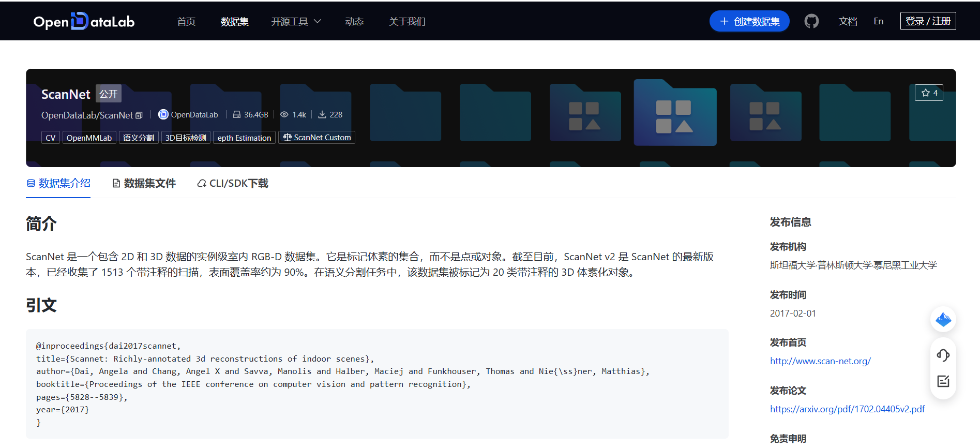Switch language to En

pos(879,21)
